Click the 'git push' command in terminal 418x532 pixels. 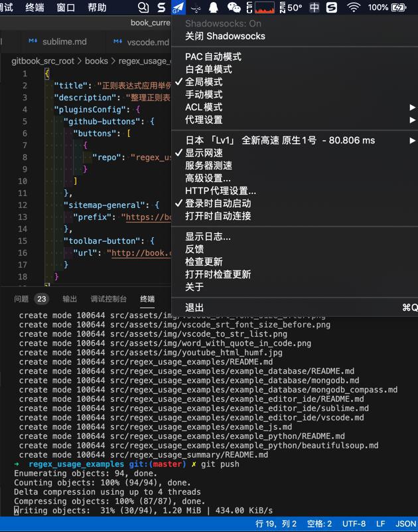(220, 464)
